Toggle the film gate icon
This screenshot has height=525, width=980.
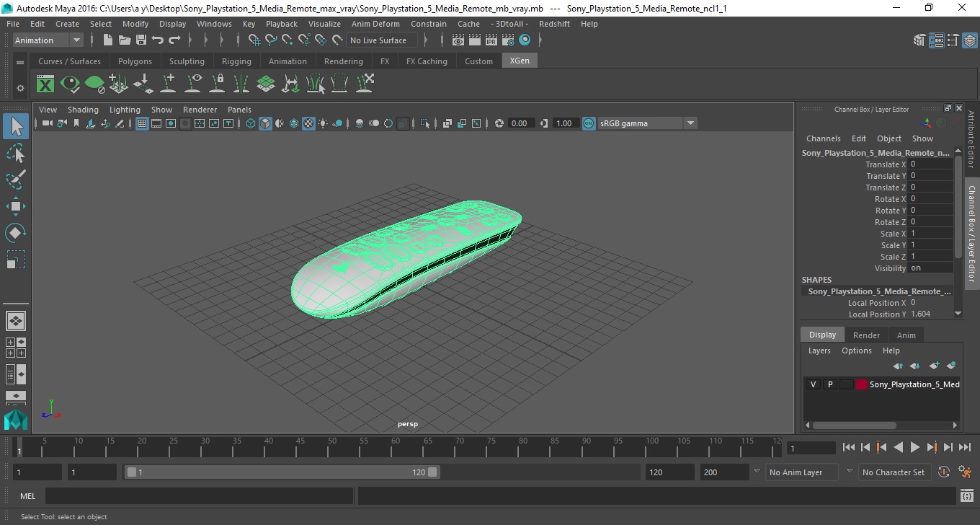(x=156, y=123)
